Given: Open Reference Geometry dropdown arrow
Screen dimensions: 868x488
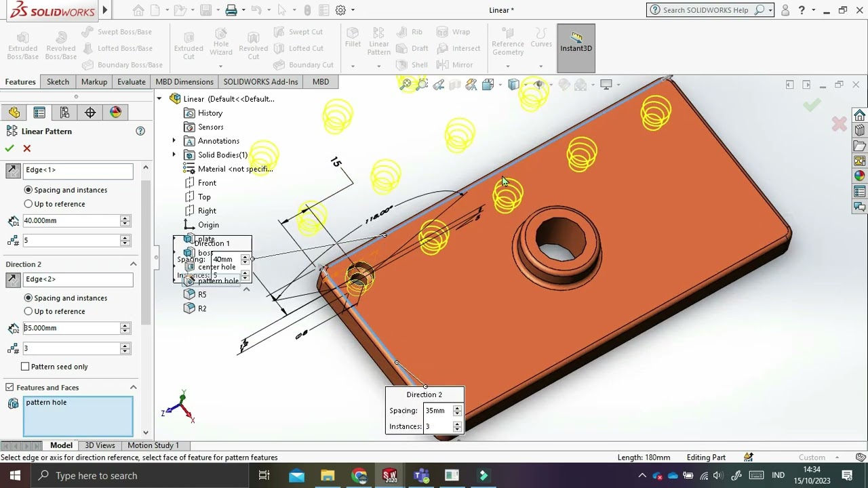Looking at the screenshot, I should (x=508, y=66).
